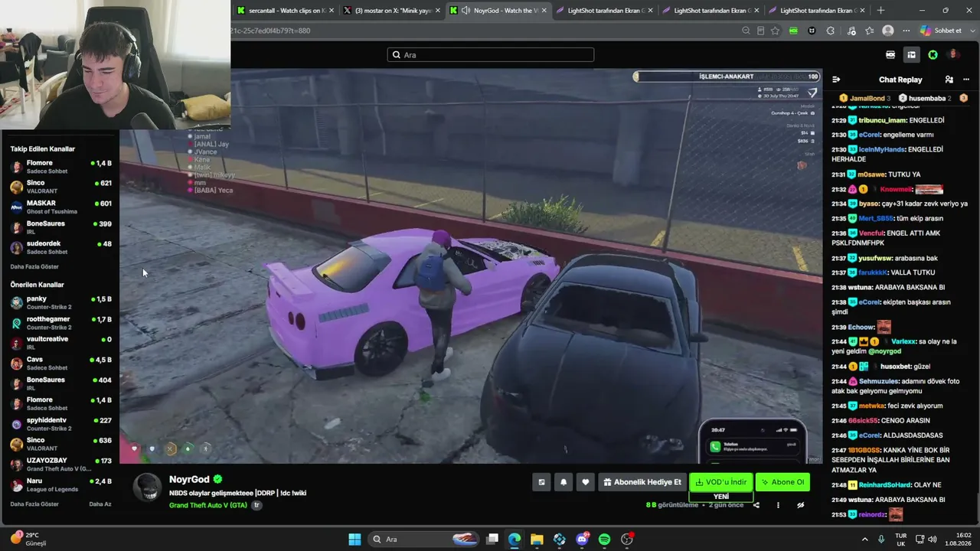Click the Ara search field on Kick
This screenshot has width=980, height=551.
click(x=491, y=55)
